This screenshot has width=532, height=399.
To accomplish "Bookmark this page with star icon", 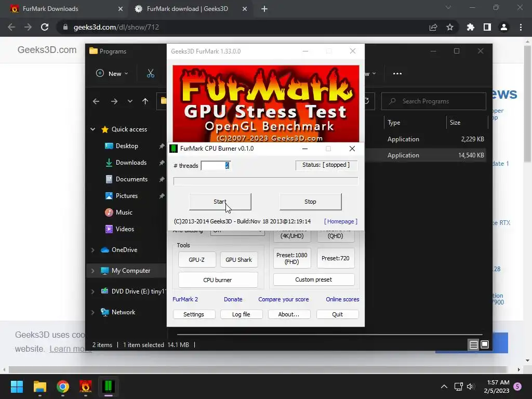I will click(450, 27).
